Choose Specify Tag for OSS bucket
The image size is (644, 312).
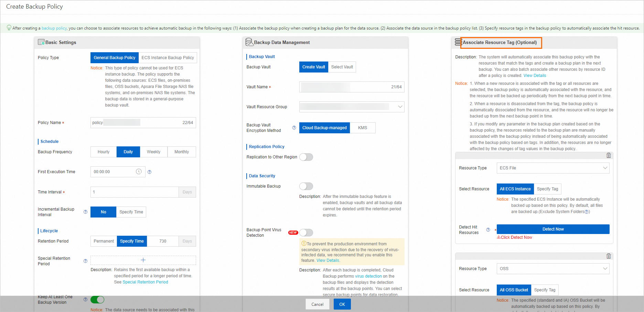(545, 290)
